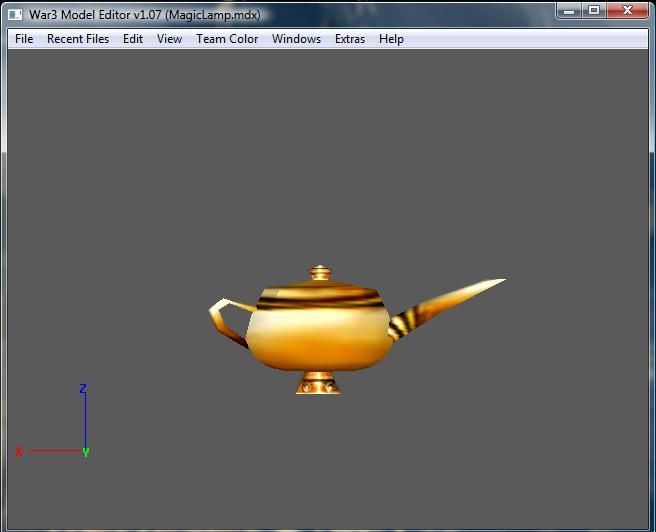Open the Edit menu
The image size is (656, 532).
pos(133,39)
